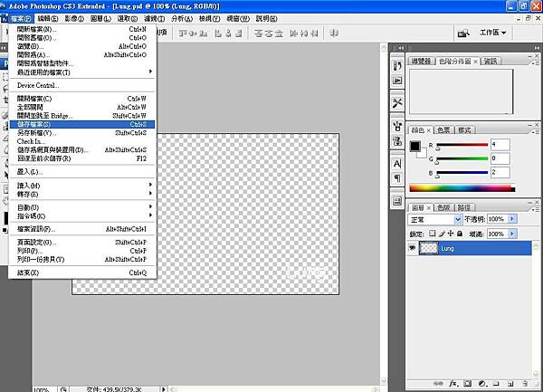Open 視窗 (Window) menu

pos(238,19)
